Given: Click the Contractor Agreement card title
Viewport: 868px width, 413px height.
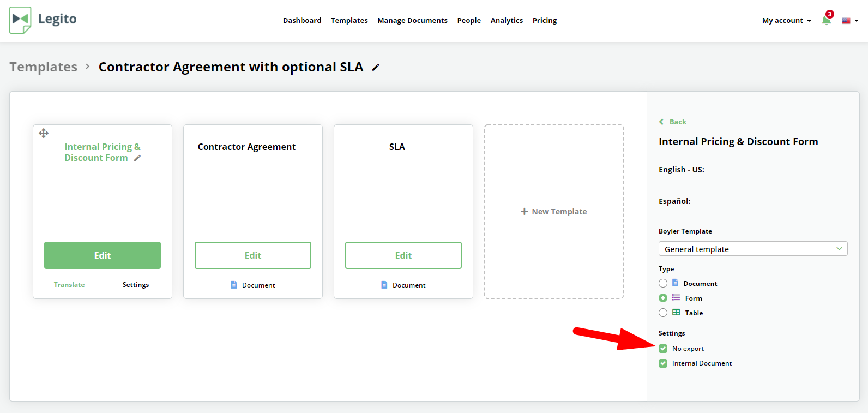Looking at the screenshot, I should pyautogui.click(x=247, y=147).
